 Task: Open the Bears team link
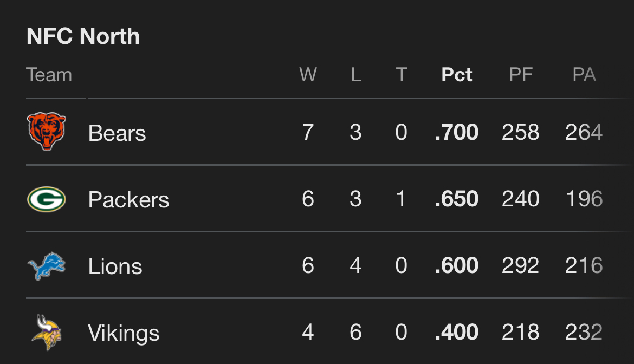(x=117, y=133)
